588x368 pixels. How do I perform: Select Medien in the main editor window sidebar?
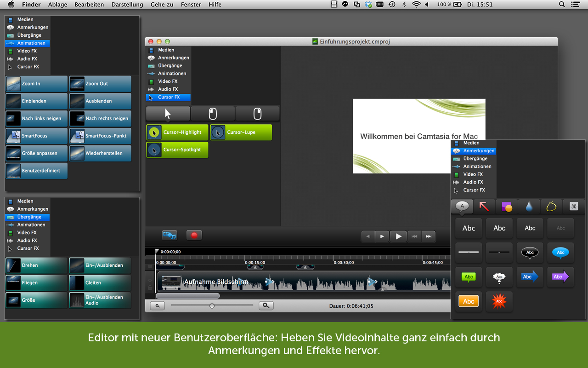(168, 50)
